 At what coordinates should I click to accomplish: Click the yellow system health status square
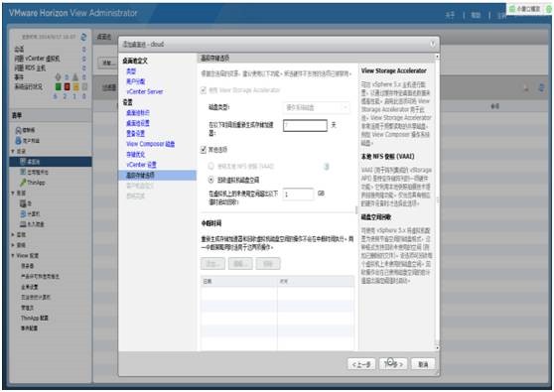tap(75, 87)
